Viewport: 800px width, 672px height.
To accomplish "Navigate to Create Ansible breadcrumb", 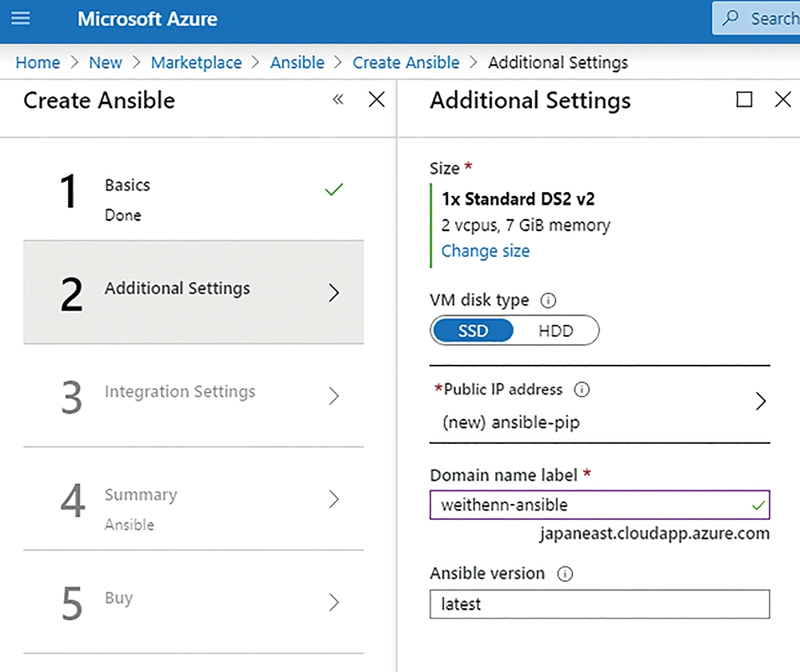I will (406, 62).
